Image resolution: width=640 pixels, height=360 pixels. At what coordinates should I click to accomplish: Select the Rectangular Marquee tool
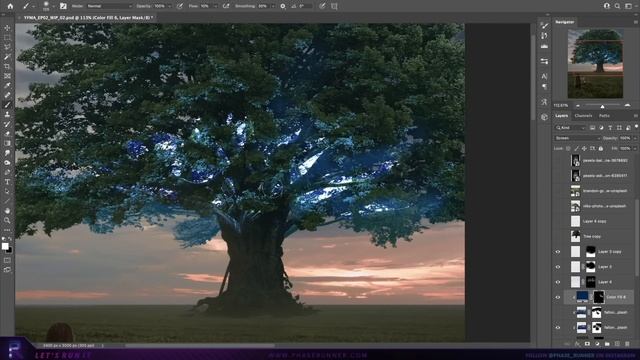tap(7, 38)
